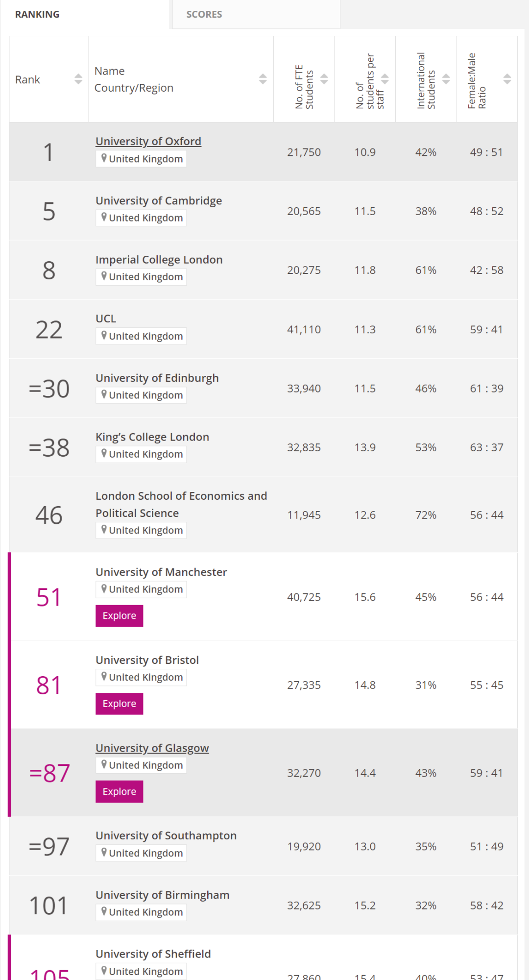Screen dimensions: 529x980
Task: Click location pin under University of Oxford
Action: tap(104, 158)
